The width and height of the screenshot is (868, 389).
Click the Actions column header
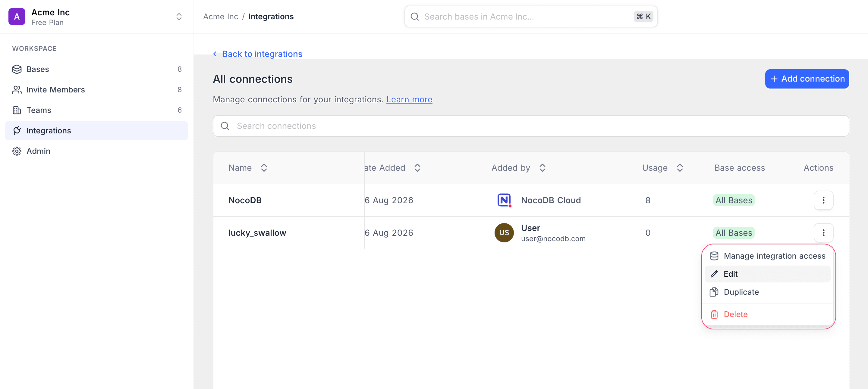819,168
